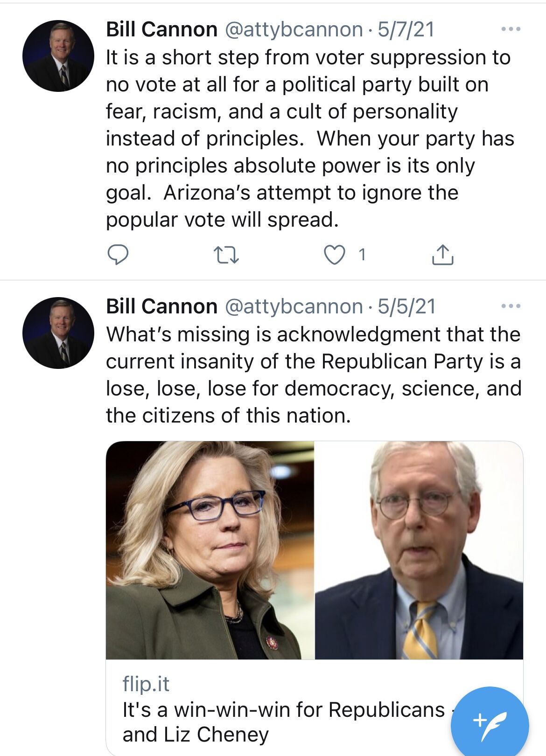Reply to the 5/7/21 voter suppression tweet
The width and height of the screenshot is (546, 756).
click(118, 255)
